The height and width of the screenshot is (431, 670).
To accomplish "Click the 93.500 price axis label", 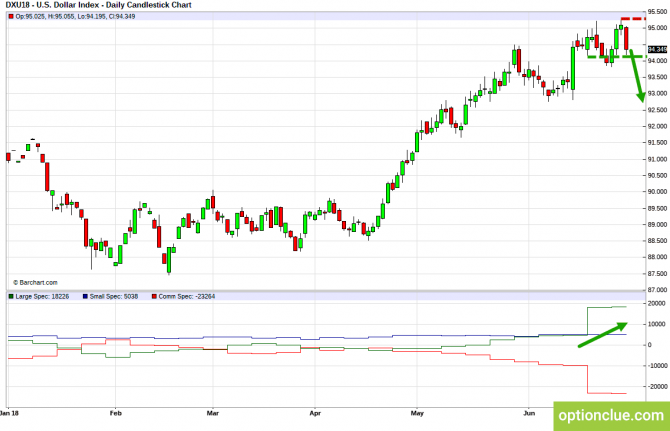I will (657, 77).
